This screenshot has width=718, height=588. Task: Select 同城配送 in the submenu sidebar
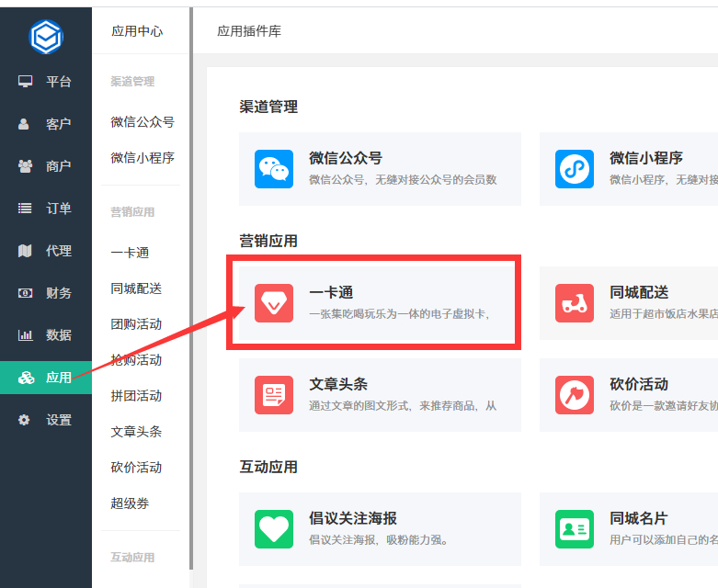coord(136,288)
